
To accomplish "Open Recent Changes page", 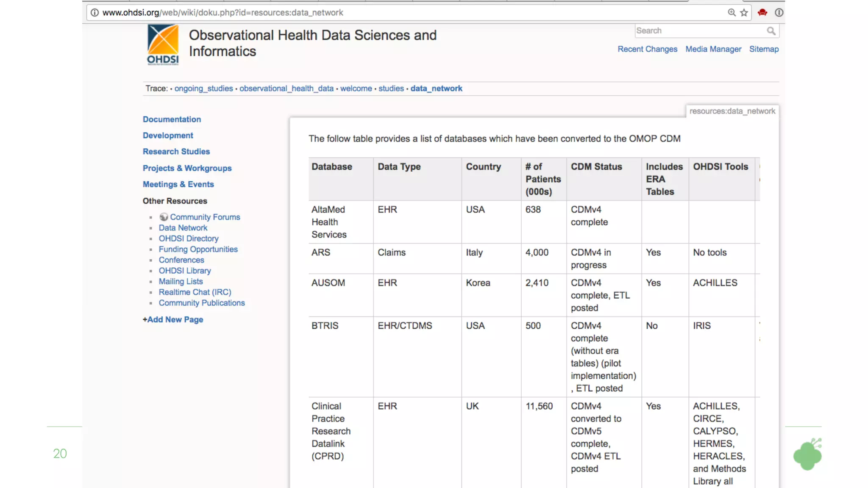I will click(x=647, y=49).
